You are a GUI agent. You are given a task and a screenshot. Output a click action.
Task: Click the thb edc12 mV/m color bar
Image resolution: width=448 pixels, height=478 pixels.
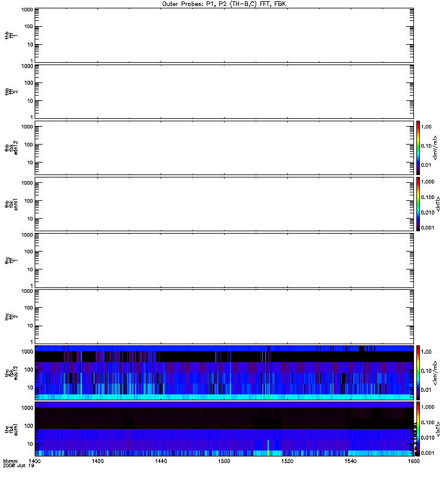418,148
